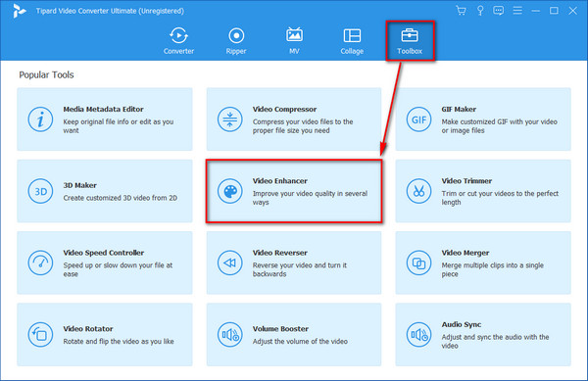The width and height of the screenshot is (588, 381).
Task: Click the key register icon
Action: coord(480,11)
